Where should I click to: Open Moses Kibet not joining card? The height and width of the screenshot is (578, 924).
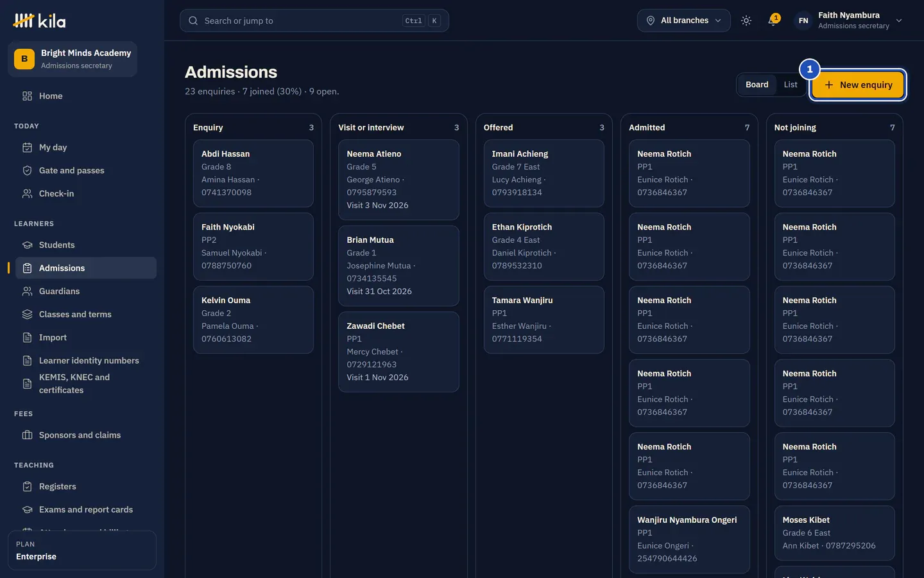pyautogui.click(x=834, y=533)
